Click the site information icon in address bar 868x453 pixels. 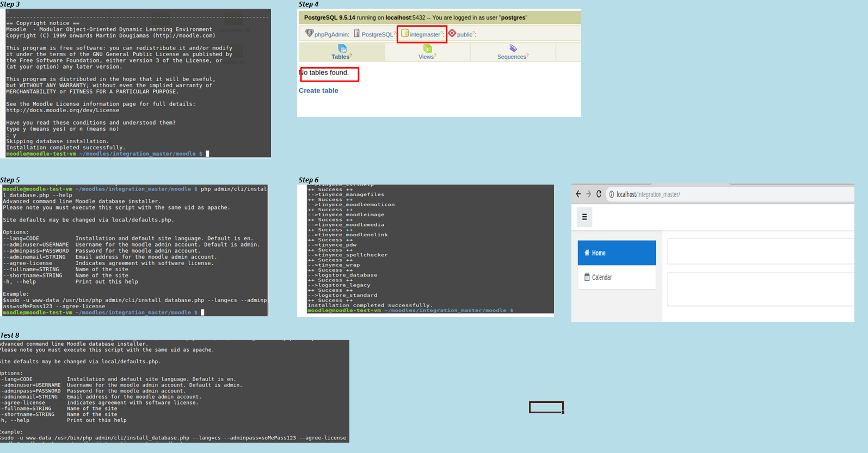click(x=612, y=194)
